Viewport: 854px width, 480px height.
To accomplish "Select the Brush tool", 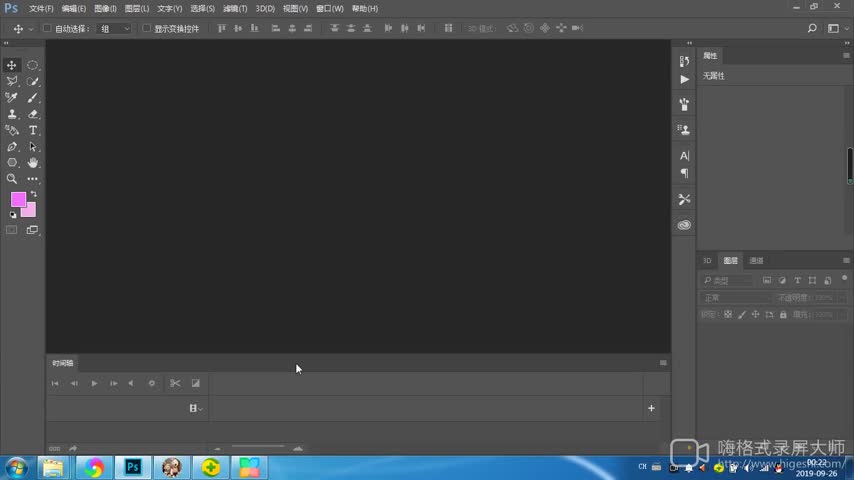I will 33,98.
